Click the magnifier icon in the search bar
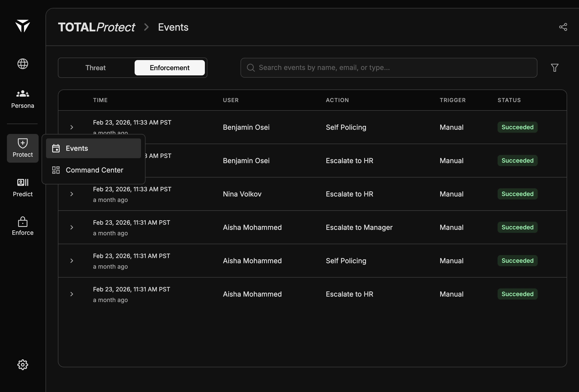 click(x=251, y=67)
